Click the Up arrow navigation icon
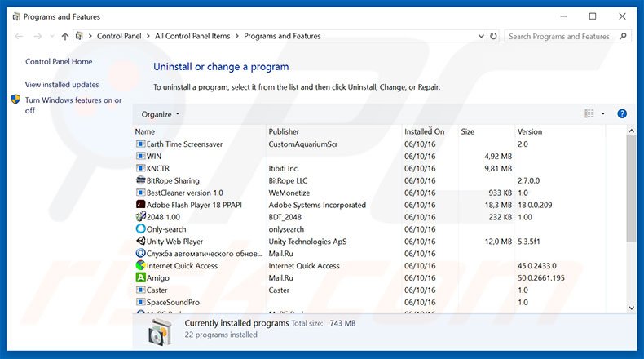Viewport: 644px width, 359px height. point(65,37)
